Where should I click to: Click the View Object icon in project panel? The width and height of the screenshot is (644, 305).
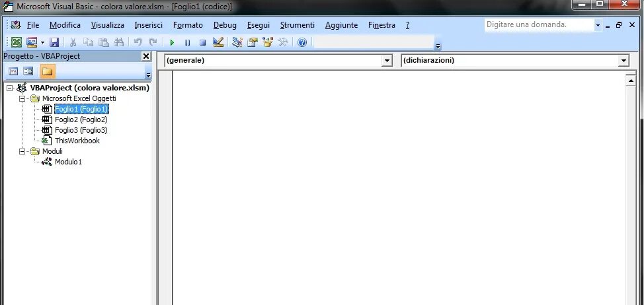28,72
